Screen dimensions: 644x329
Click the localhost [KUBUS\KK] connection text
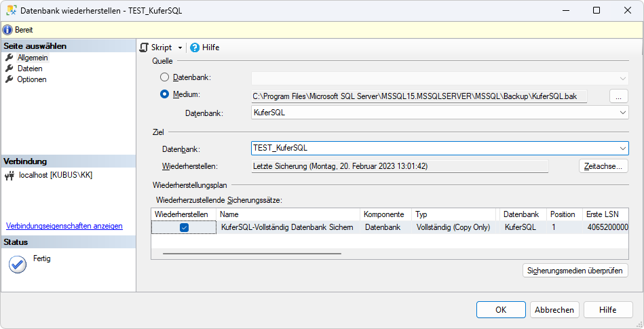point(56,176)
